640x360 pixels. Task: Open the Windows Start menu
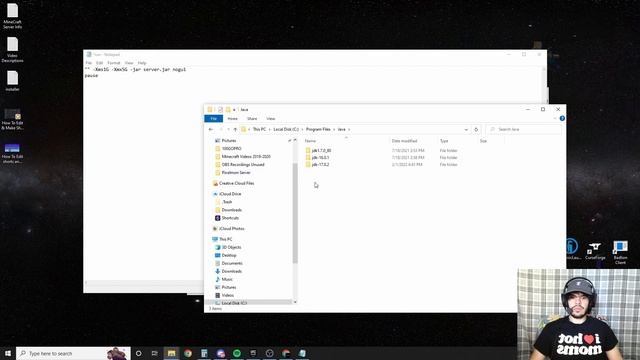pos(8,353)
